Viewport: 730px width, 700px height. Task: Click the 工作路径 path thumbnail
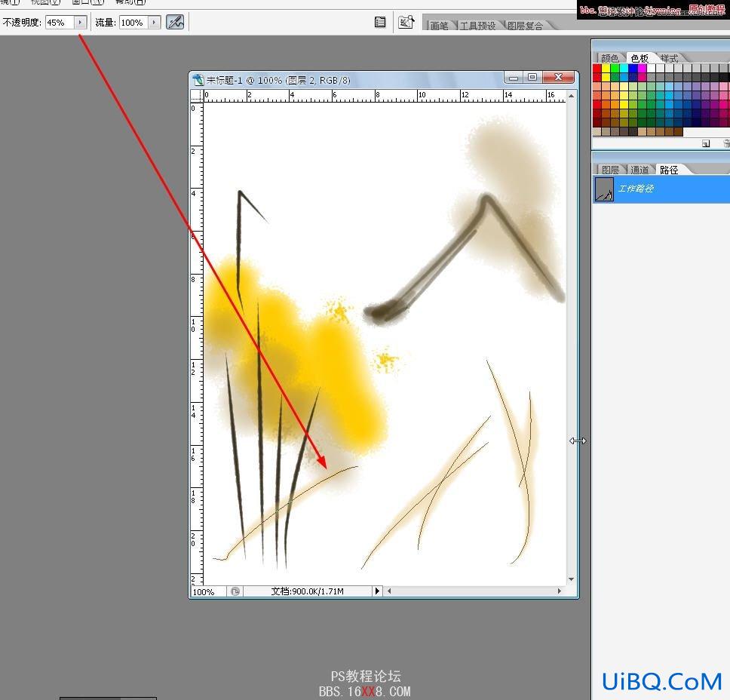[604, 189]
